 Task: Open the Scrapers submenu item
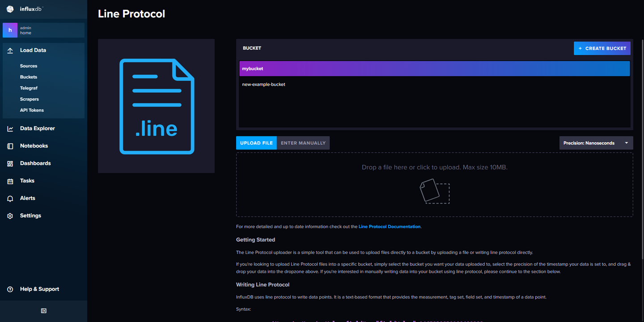(x=30, y=99)
